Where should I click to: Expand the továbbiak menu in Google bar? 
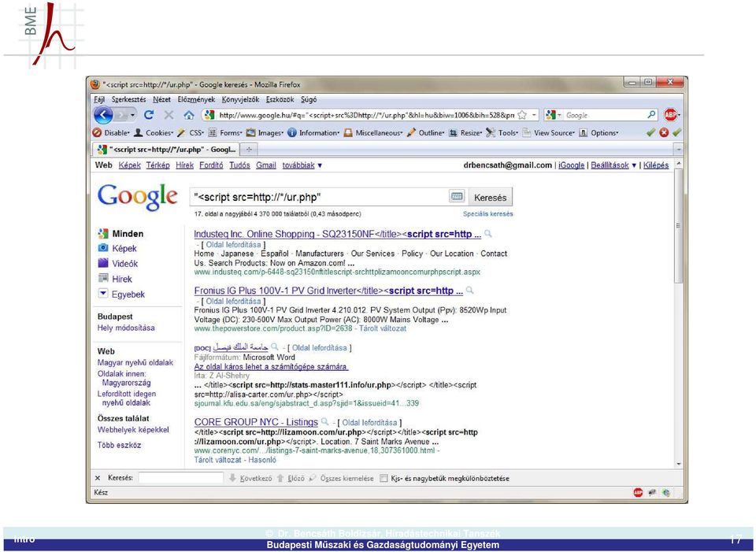tap(302, 165)
